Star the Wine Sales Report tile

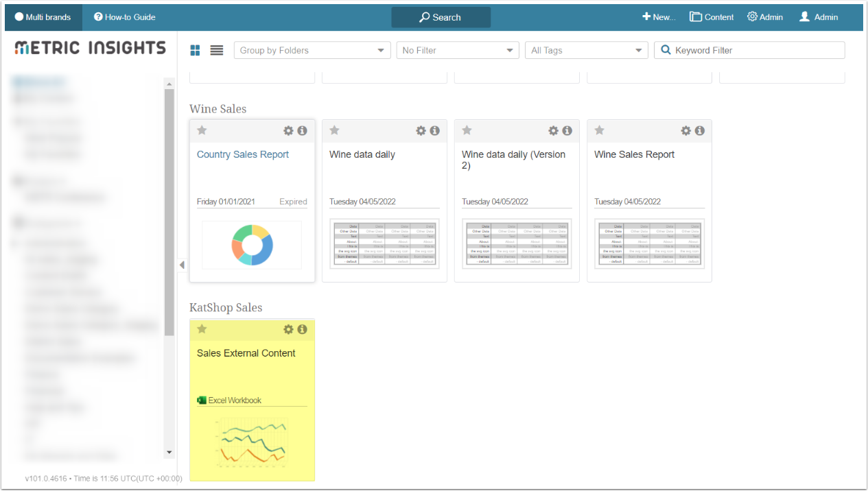pyautogui.click(x=599, y=130)
